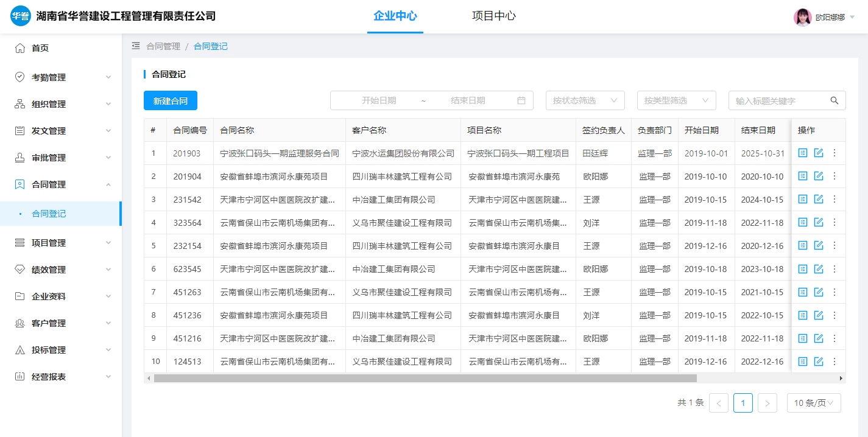The width and height of the screenshot is (868, 437).
Task: Click the 开始日期 date input field
Action: (x=379, y=100)
